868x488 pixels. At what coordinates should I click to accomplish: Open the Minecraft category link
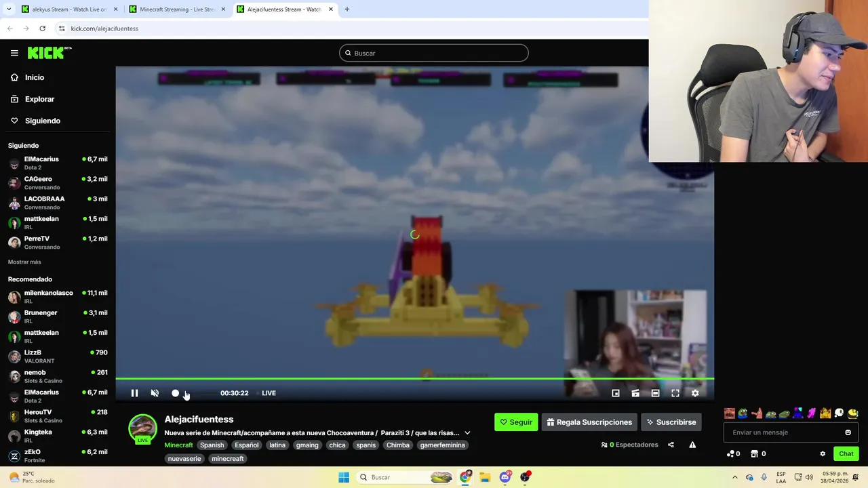tap(178, 445)
